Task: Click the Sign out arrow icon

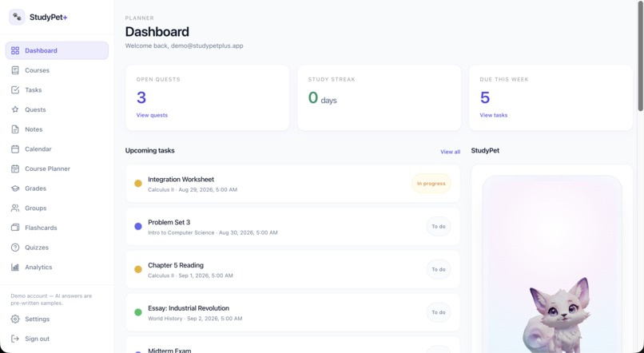Action: pyautogui.click(x=15, y=339)
